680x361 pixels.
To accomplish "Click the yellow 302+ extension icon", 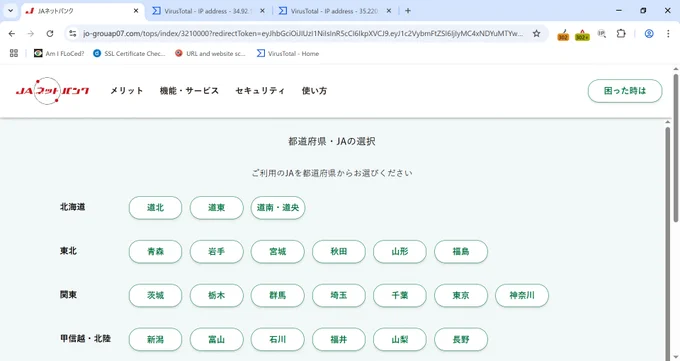I will point(582,34).
